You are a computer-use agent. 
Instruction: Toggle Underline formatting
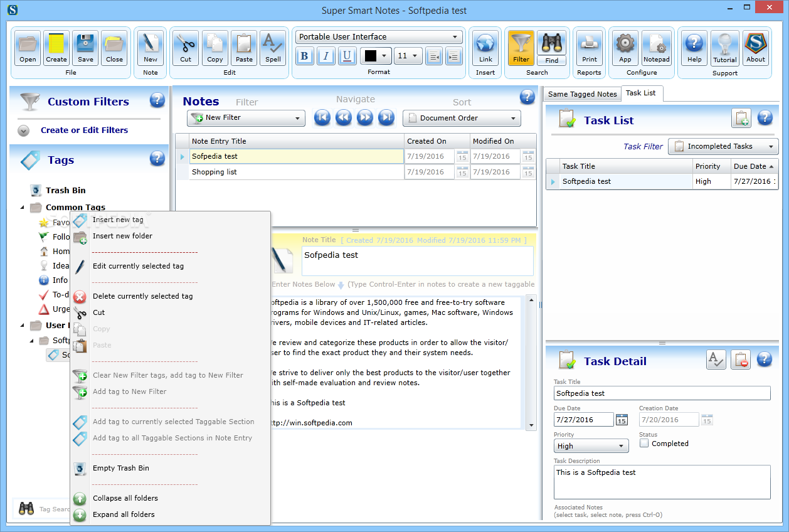[x=347, y=56]
